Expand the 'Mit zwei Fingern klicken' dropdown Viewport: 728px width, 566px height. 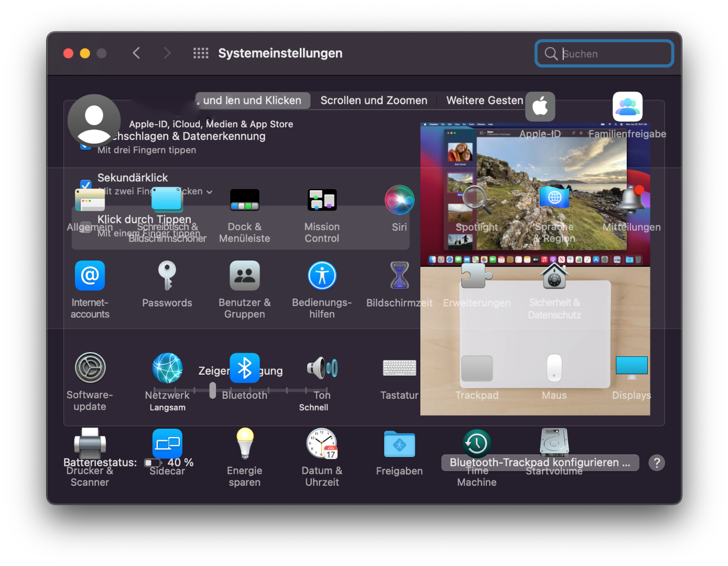tap(209, 192)
